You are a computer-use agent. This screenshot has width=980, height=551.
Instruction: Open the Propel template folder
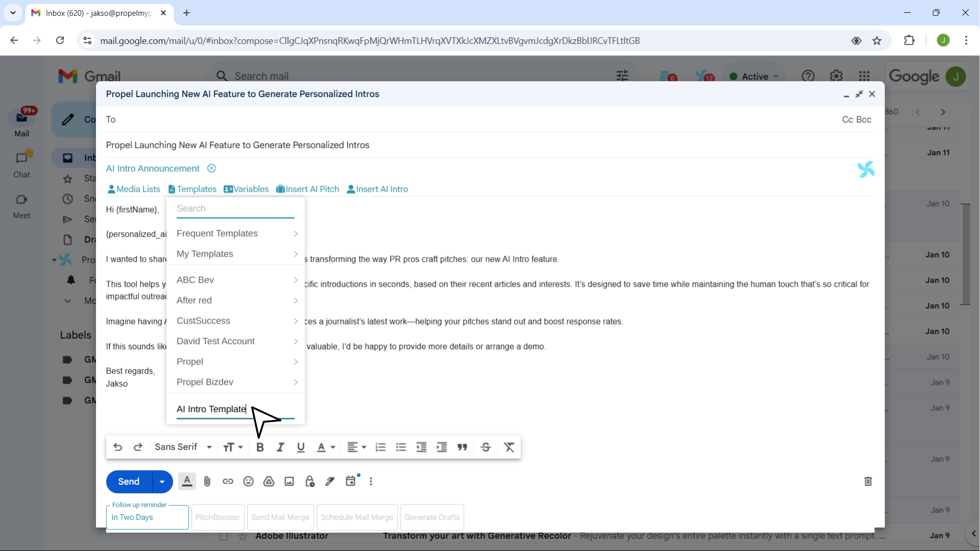[236, 361]
